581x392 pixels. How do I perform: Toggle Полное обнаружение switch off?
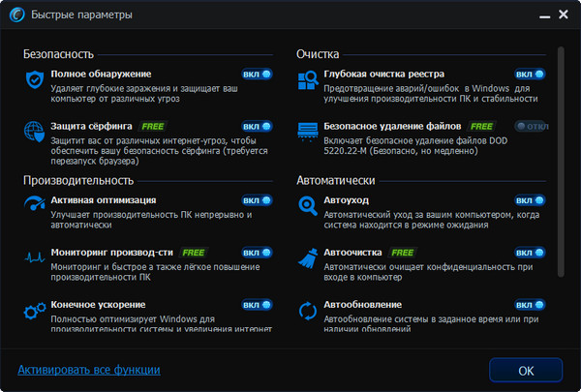tap(257, 75)
